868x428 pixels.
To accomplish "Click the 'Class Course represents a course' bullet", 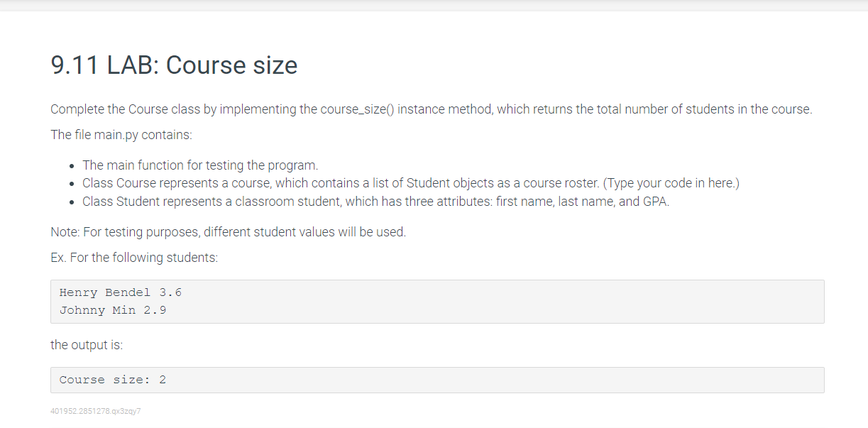I will coord(411,183).
